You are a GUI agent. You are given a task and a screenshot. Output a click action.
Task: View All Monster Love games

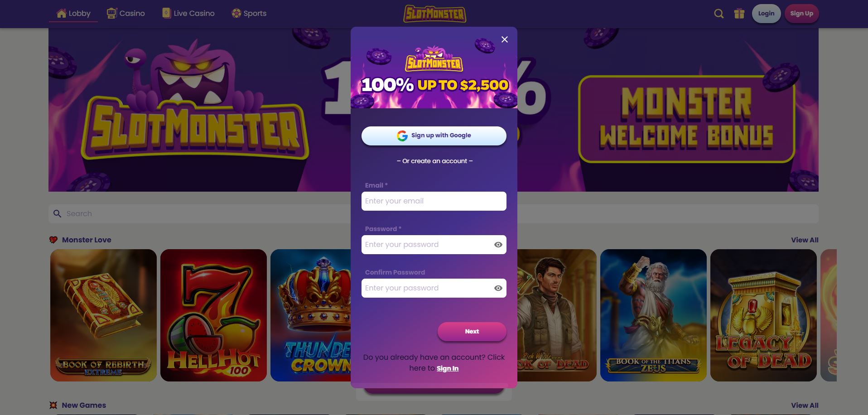(x=805, y=240)
